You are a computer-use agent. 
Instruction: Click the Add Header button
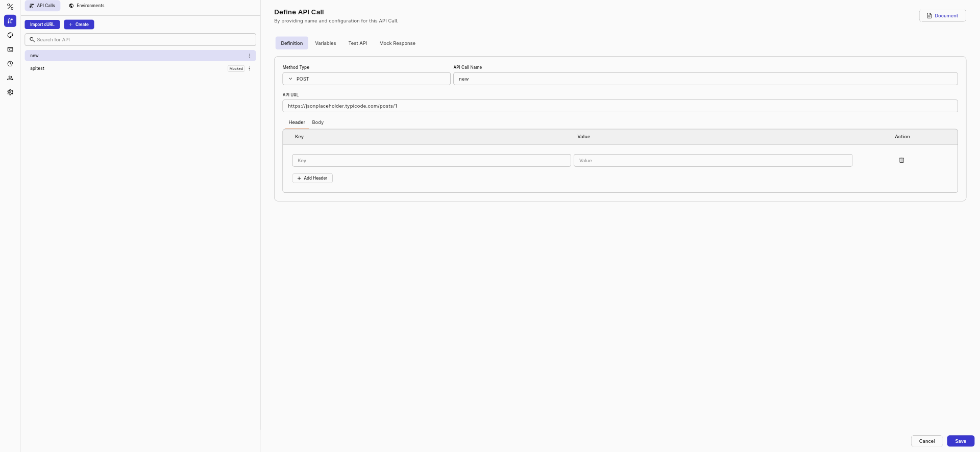click(312, 178)
